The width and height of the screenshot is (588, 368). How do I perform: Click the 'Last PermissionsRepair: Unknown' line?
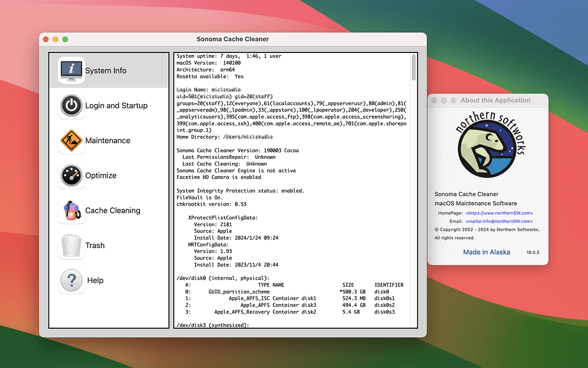pyautogui.click(x=229, y=157)
